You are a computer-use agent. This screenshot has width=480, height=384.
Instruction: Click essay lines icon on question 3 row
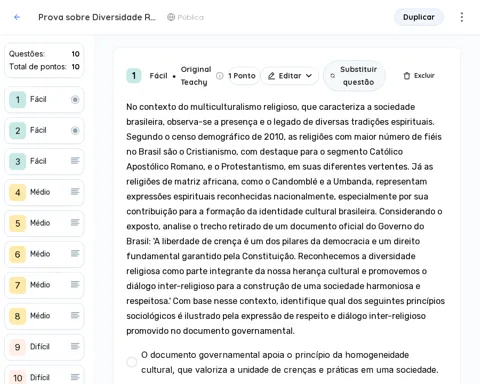click(75, 161)
